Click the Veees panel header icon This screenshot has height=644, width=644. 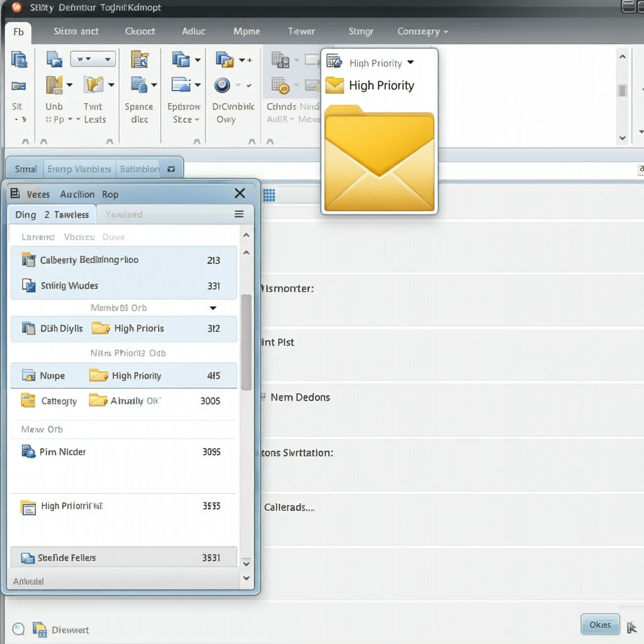point(15,193)
